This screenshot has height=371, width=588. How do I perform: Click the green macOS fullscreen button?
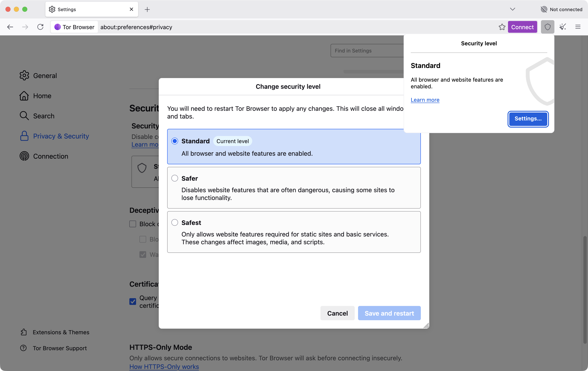click(25, 9)
